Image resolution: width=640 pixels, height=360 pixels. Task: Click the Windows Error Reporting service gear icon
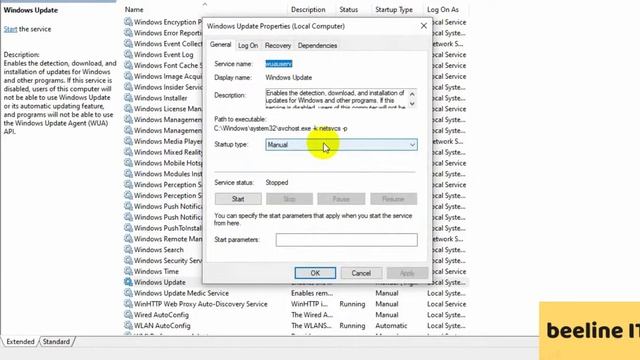pyautogui.click(x=128, y=33)
